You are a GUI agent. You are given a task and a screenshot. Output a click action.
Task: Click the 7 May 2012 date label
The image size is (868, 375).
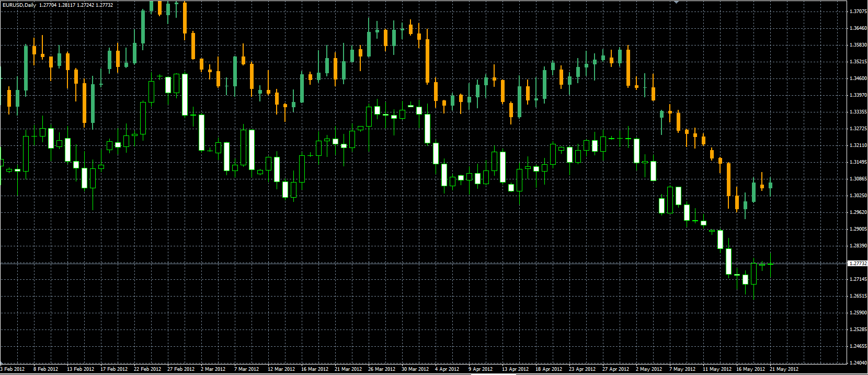click(x=682, y=369)
